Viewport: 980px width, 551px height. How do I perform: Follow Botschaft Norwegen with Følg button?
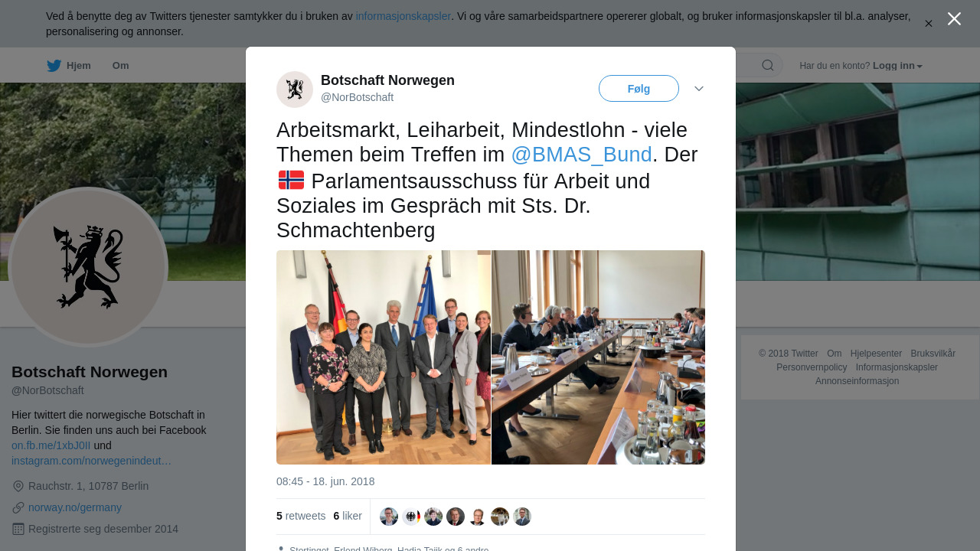[x=639, y=89]
